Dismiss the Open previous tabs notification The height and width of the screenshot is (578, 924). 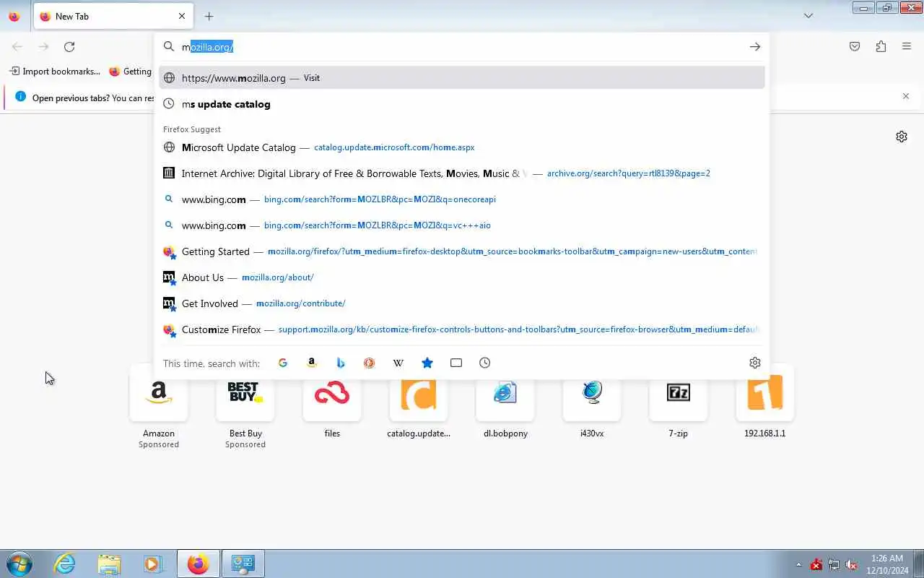(x=906, y=96)
